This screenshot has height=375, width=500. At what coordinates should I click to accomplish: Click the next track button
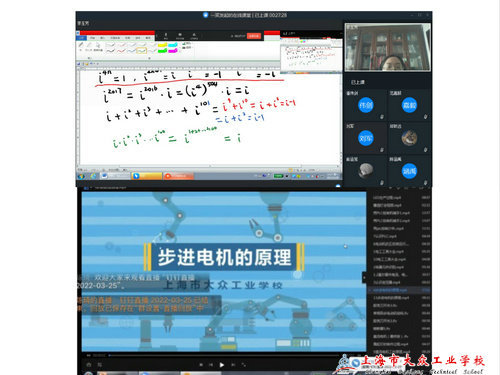coord(233,365)
